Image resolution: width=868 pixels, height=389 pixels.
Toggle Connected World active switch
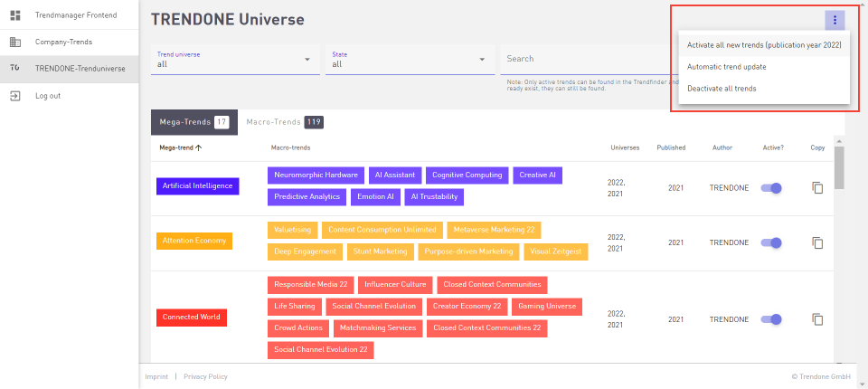click(x=771, y=319)
